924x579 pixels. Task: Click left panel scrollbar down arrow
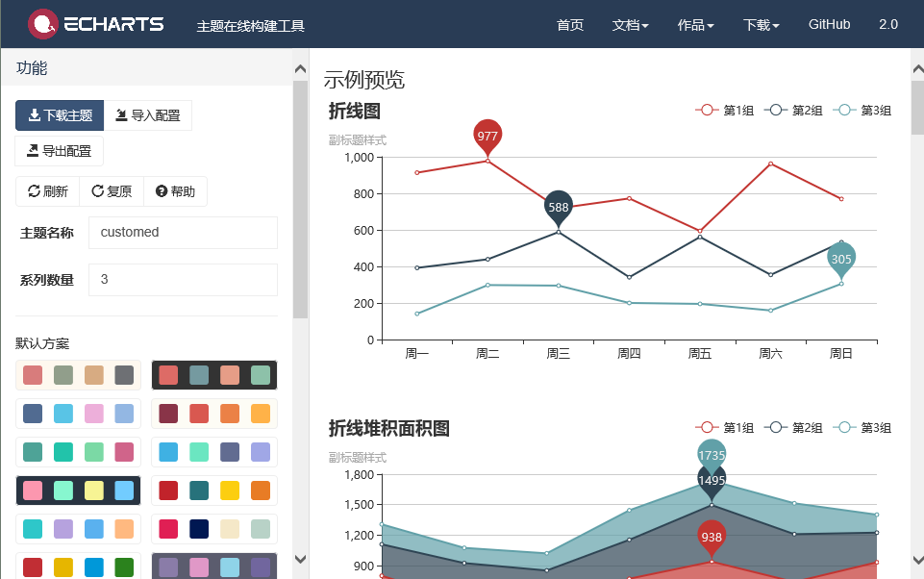(301, 559)
